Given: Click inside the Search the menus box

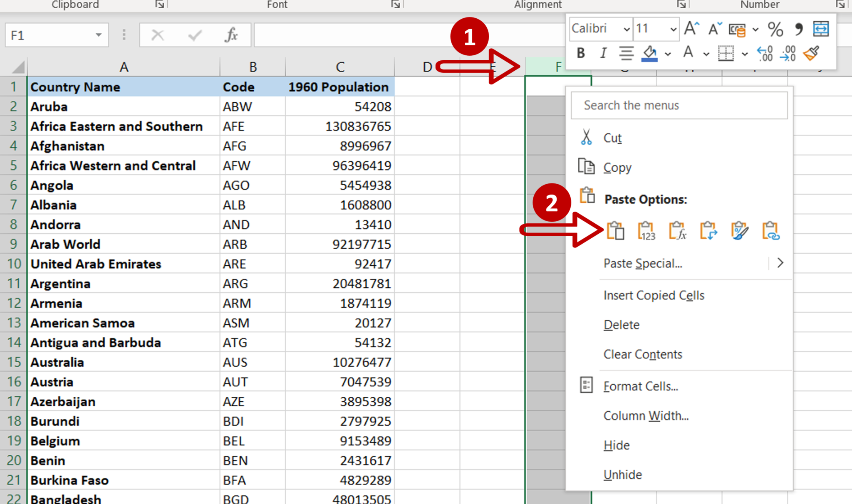Looking at the screenshot, I should point(678,105).
